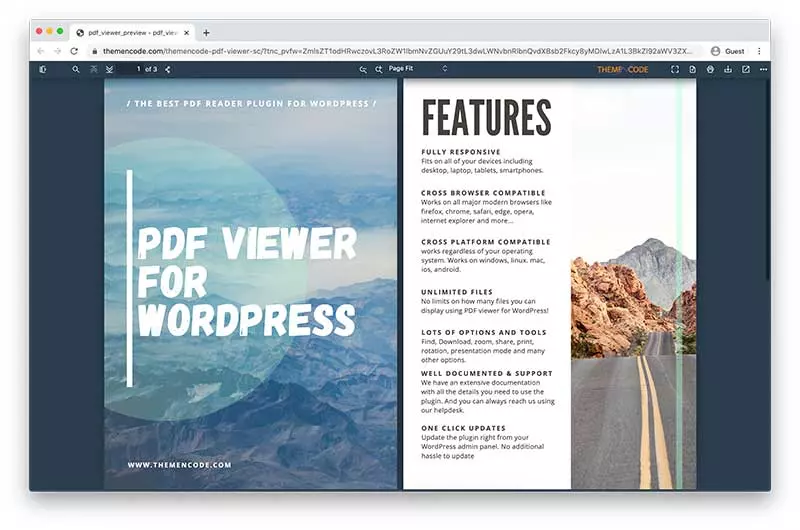Image resolution: width=800 pixels, height=530 pixels.
Task: Click the 'of 3' page count label
Action: pos(151,69)
